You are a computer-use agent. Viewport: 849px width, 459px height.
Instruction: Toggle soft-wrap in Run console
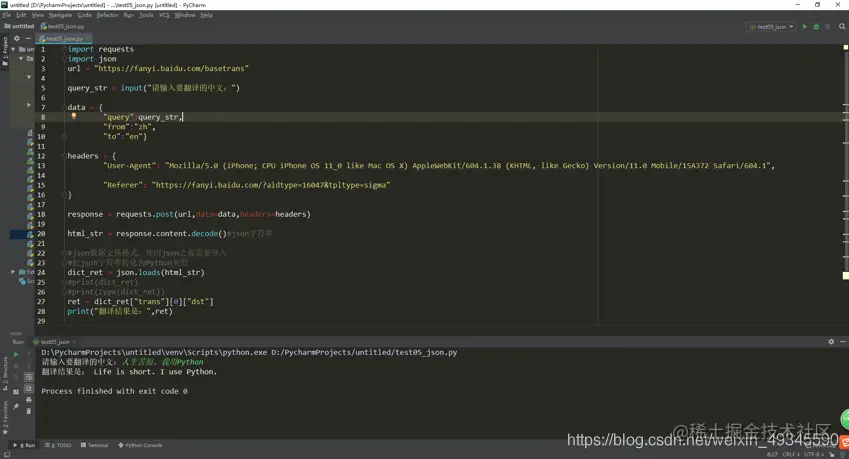coord(29,377)
